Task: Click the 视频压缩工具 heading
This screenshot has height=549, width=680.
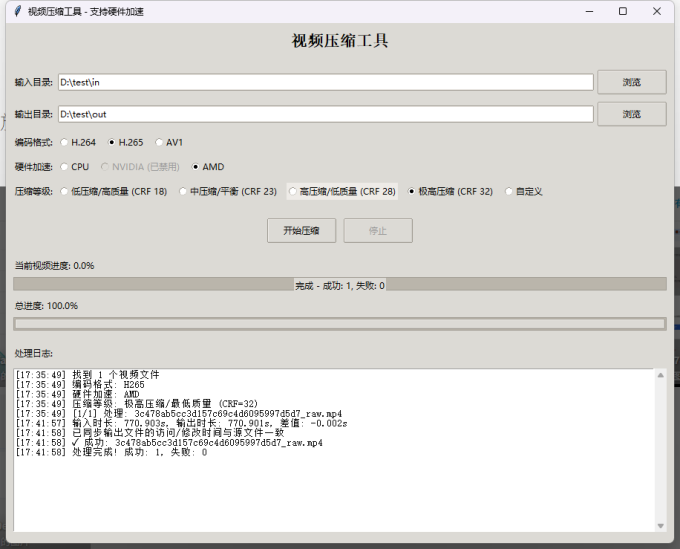Action: point(340,41)
